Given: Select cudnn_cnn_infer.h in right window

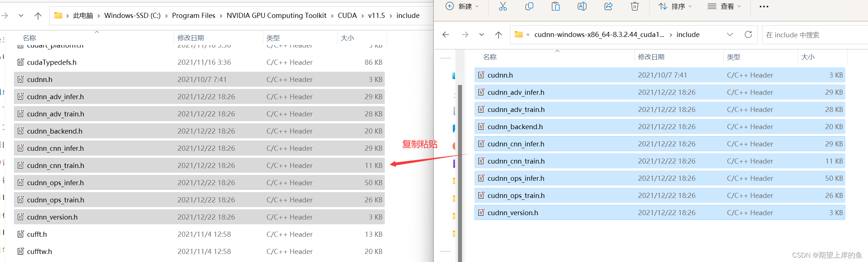Looking at the screenshot, I should (x=660, y=144).
